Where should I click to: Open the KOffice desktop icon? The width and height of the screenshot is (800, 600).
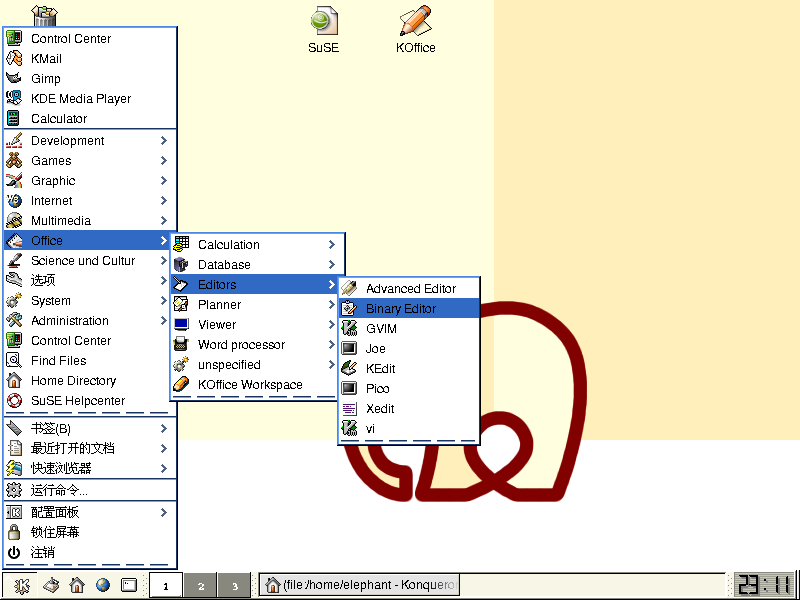415,30
